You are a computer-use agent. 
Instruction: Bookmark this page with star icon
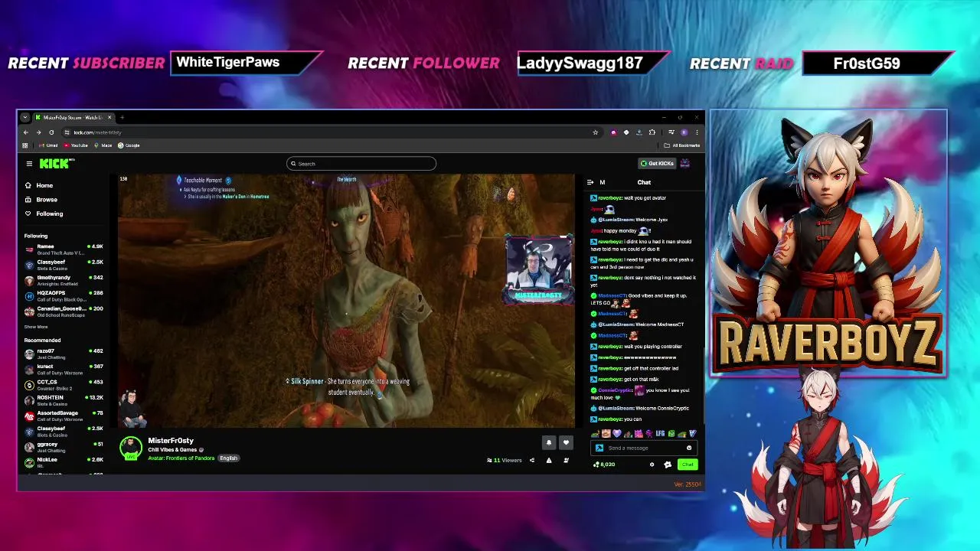tap(595, 132)
